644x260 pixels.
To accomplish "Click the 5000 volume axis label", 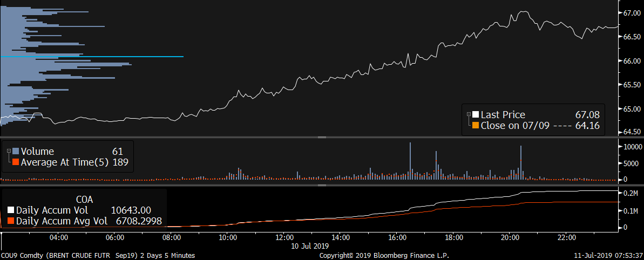I will 631,163.
